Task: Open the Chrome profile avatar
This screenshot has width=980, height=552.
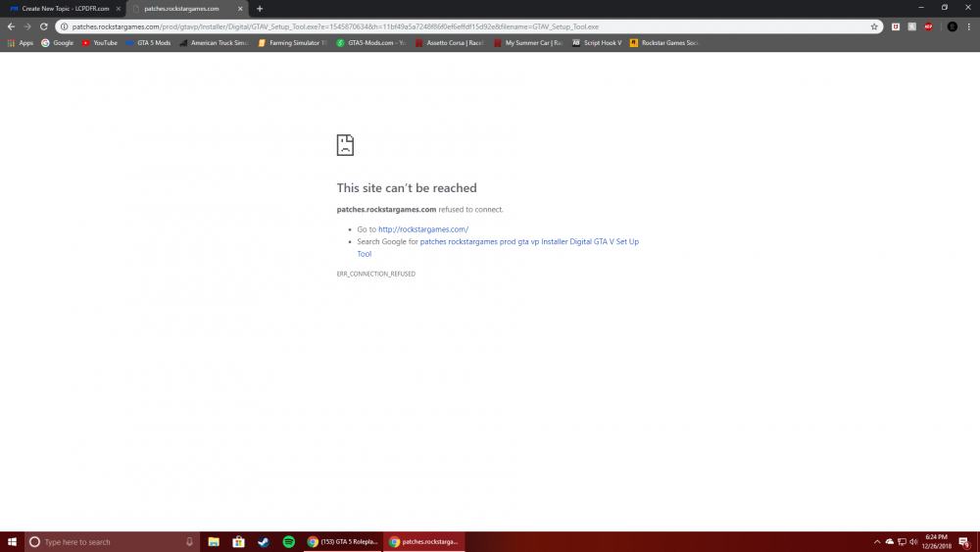Action: click(x=952, y=26)
